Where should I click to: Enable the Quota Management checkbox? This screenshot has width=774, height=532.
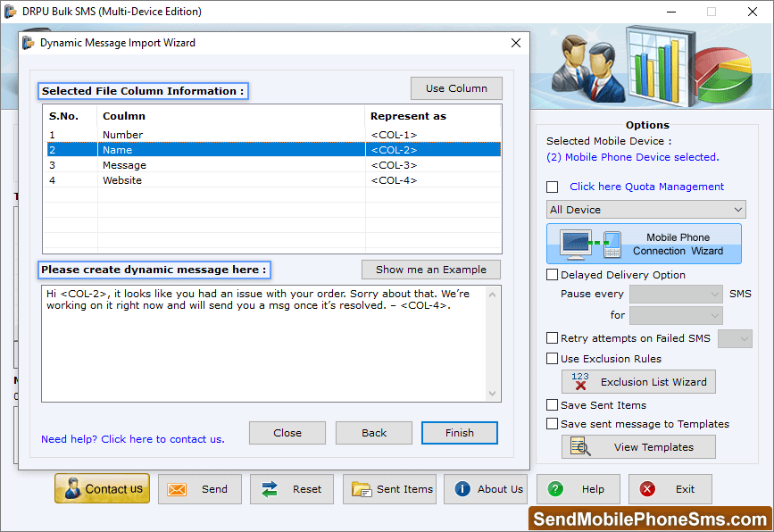(x=552, y=187)
